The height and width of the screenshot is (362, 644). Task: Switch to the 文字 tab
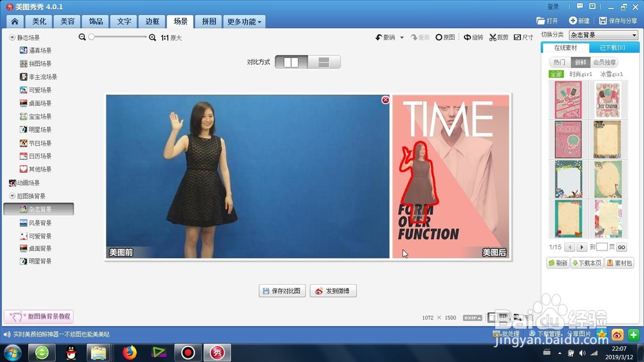(124, 21)
